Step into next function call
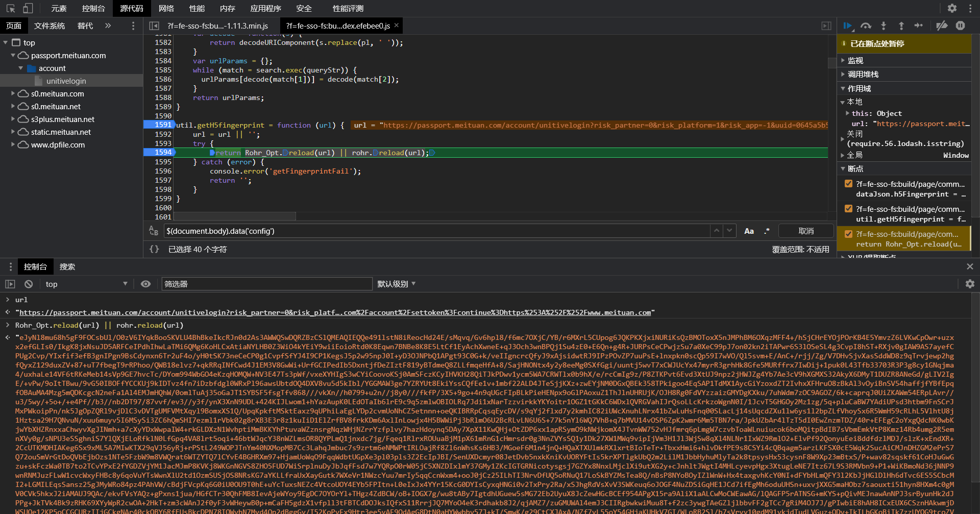 click(x=884, y=26)
